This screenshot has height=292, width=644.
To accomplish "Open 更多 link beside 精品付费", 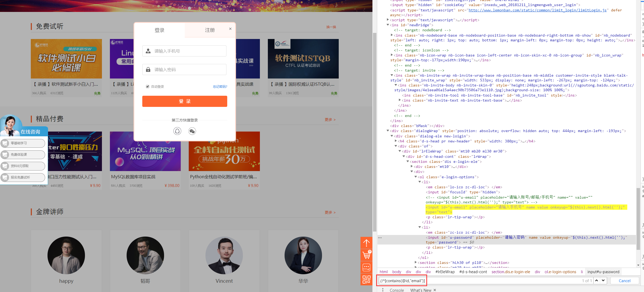I will 330,120.
